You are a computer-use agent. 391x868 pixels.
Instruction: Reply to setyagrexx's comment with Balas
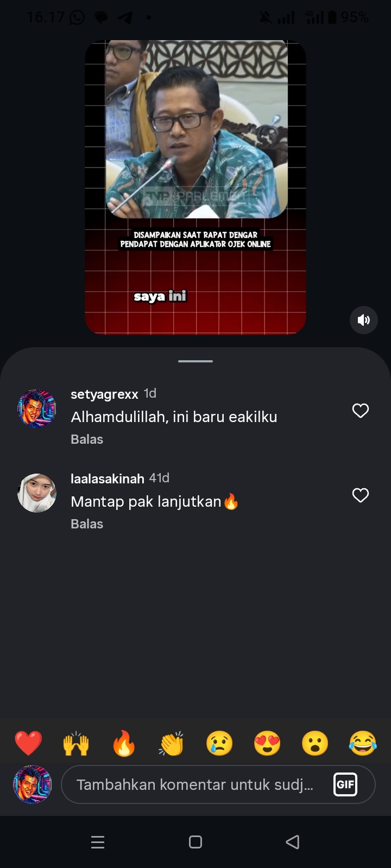(x=87, y=439)
